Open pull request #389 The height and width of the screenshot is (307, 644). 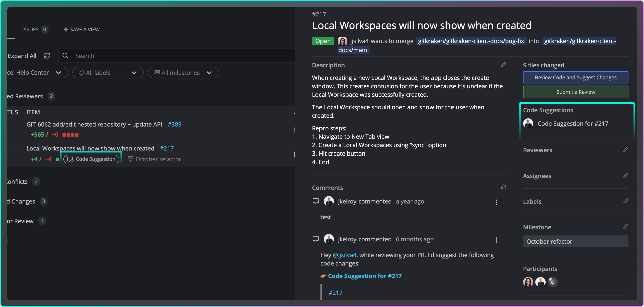click(175, 124)
